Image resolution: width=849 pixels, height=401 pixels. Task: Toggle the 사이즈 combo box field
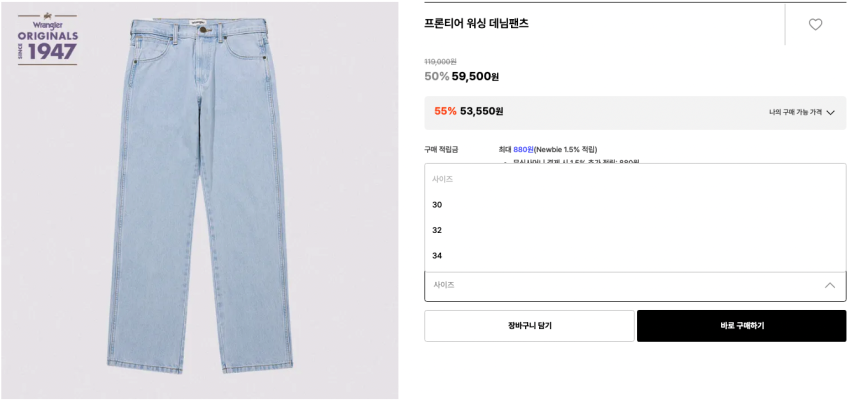tap(635, 286)
